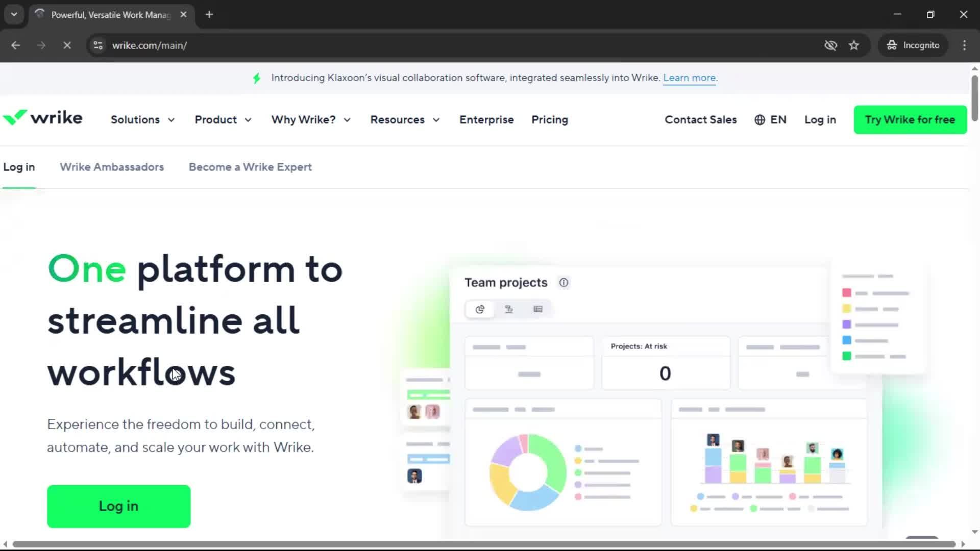Open a new browser tab

[209, 14]
